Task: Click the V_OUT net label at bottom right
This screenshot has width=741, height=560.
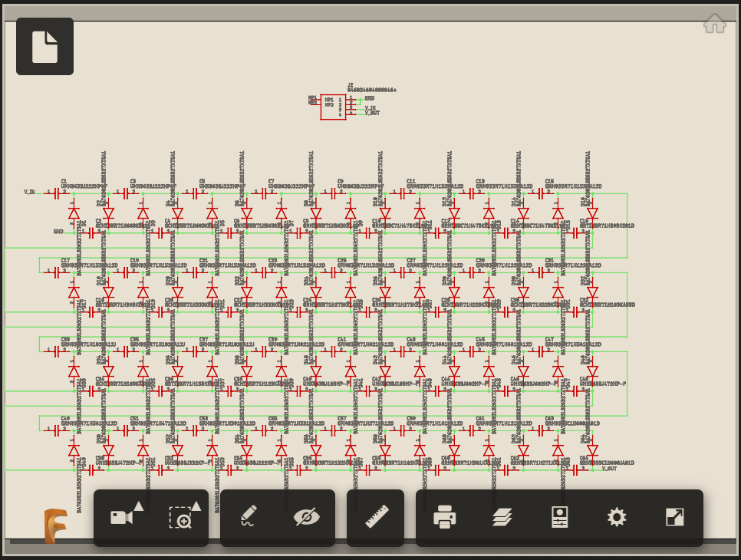Action: (x=609, y=469)
